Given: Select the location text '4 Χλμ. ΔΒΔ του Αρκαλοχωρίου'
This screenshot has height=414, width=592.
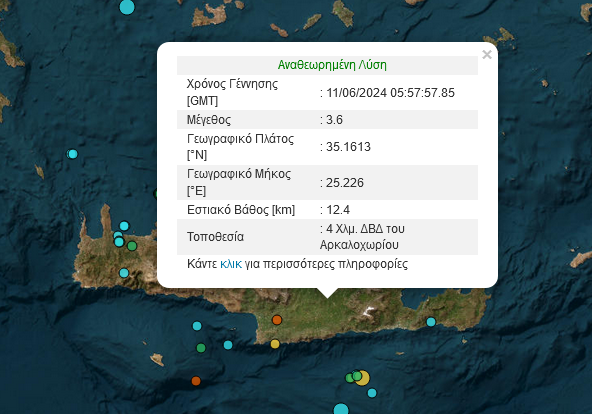Looking at the screenshot, I should tap(362, 237).
